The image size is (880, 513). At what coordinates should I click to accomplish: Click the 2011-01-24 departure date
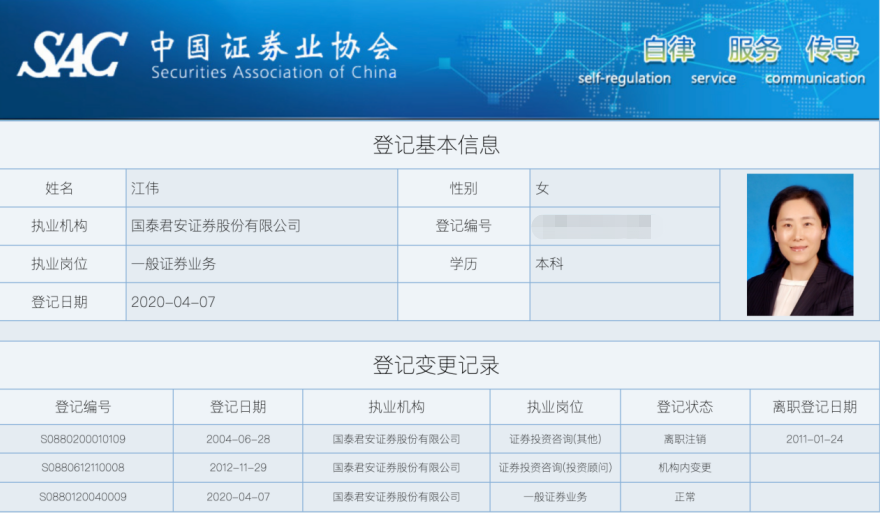click(814, 439)
